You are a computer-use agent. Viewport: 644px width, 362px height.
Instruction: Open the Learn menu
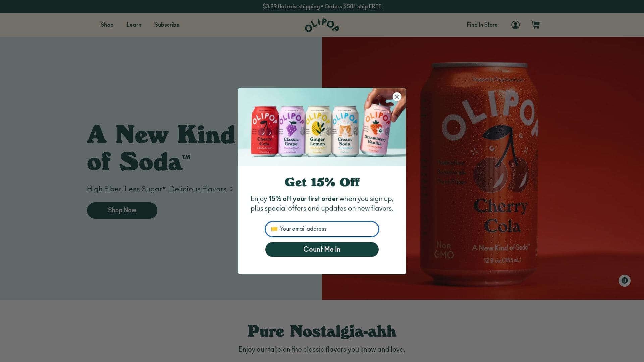click(134, 25)
